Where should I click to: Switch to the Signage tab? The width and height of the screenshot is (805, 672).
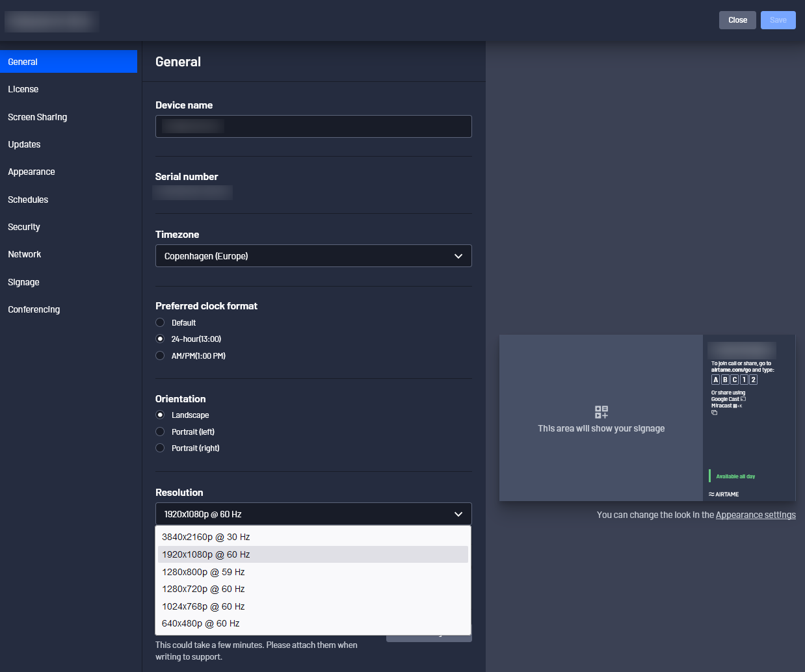[x=24, y=282]
